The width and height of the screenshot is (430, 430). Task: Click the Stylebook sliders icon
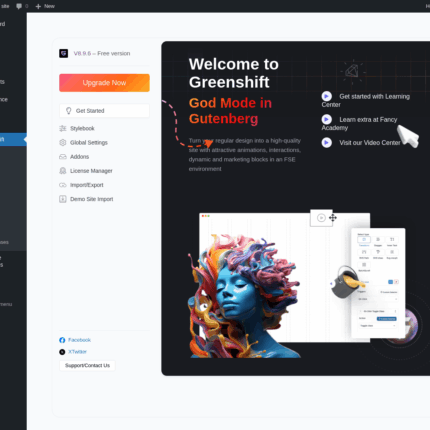click(63, 129)
